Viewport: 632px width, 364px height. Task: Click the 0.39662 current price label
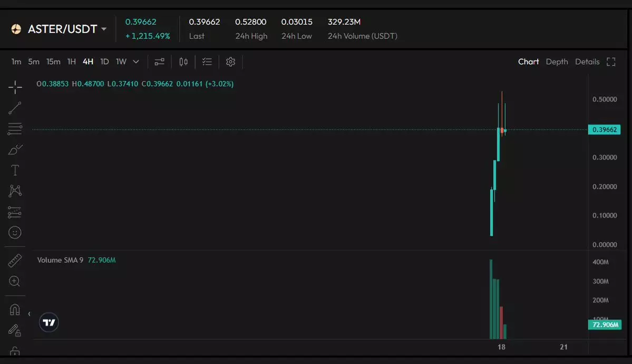coord(604,130)
